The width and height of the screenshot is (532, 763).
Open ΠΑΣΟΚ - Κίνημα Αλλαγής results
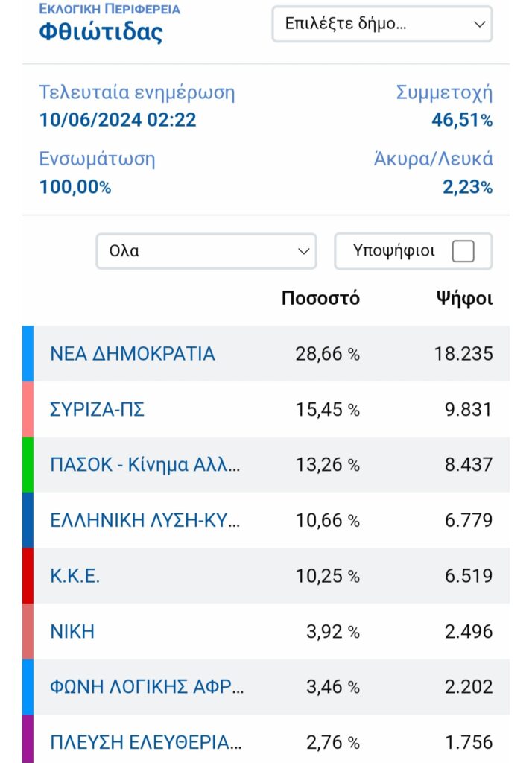pos(145,465)
